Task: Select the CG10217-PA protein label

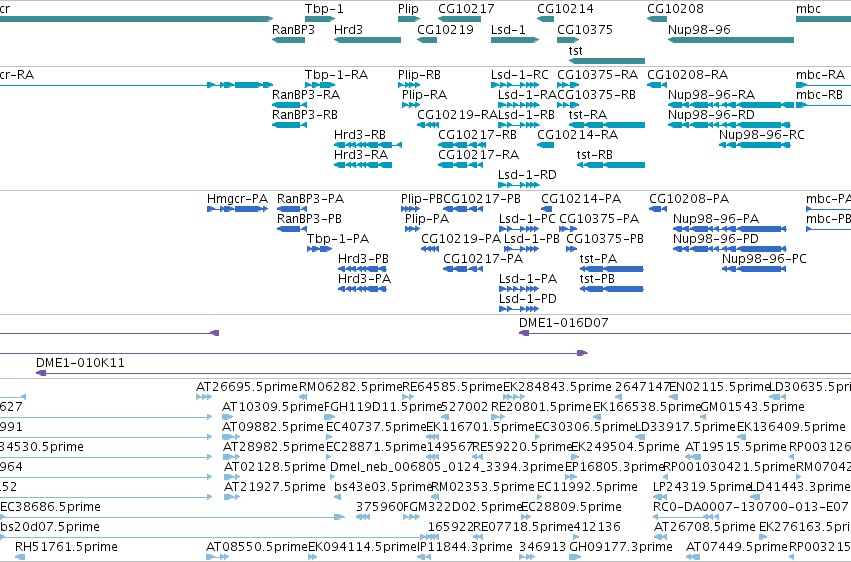Action: (482, 259)
